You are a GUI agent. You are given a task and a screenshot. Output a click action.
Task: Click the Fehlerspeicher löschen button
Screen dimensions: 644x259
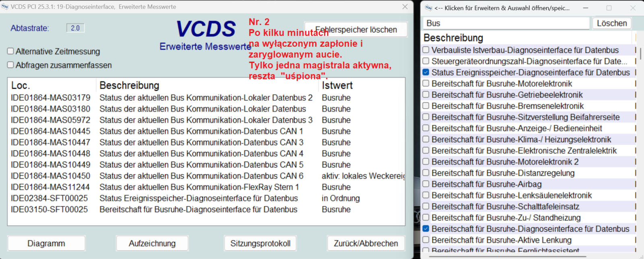tap(356, 29)
